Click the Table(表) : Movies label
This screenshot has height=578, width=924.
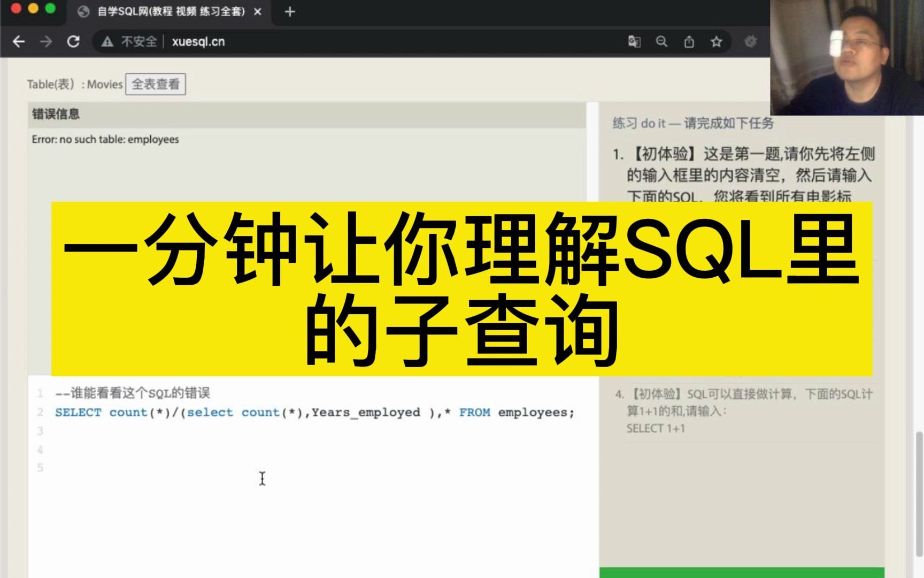(x=75, y=84)
